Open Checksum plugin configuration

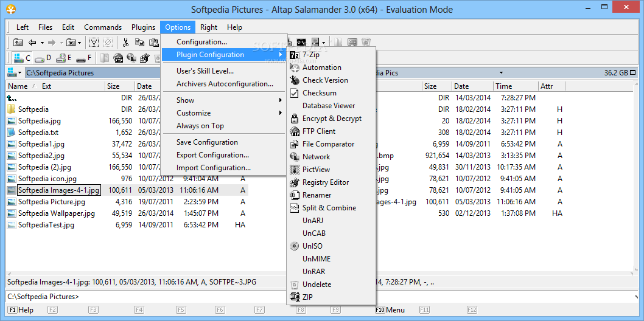[x=331, y=92]
